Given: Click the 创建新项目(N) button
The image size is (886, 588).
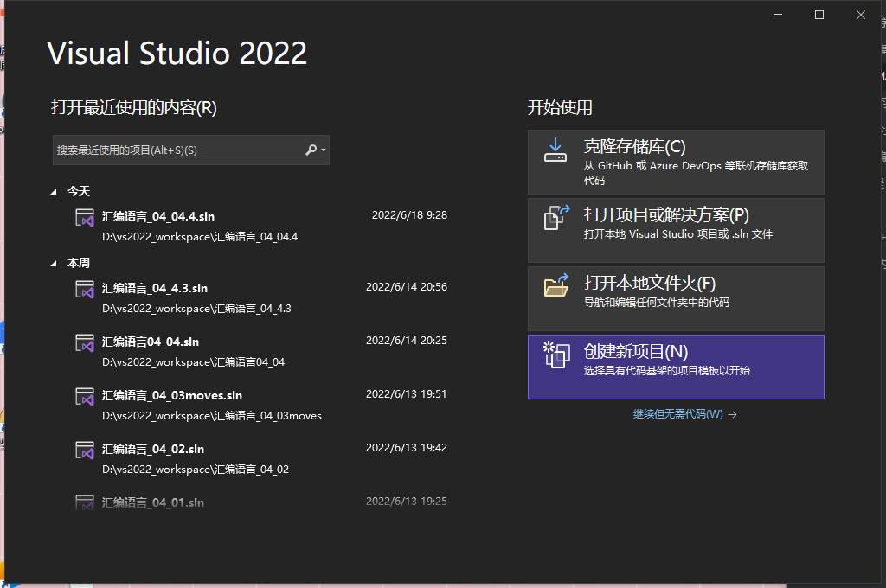Looking at the screenshot, I should point(675,367).
